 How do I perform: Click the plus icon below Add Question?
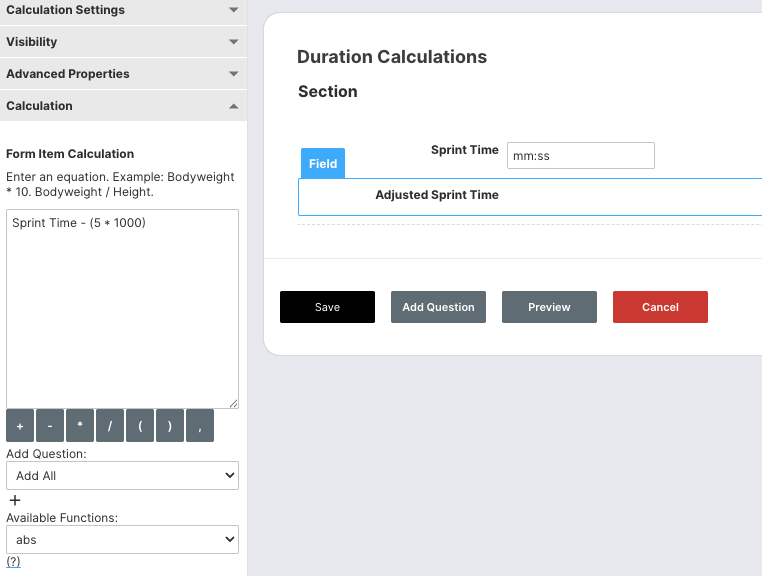(15, 500)
